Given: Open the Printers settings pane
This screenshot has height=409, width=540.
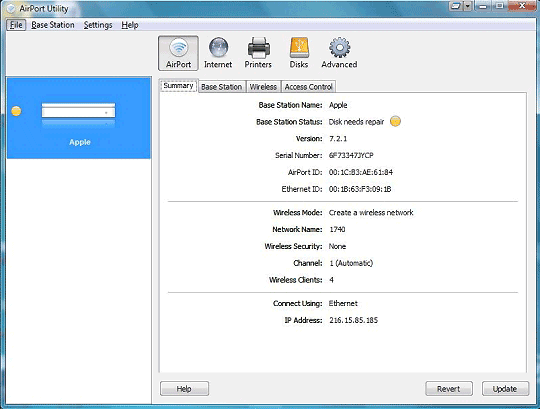Looking at the screenshot, I should (258, 53).
